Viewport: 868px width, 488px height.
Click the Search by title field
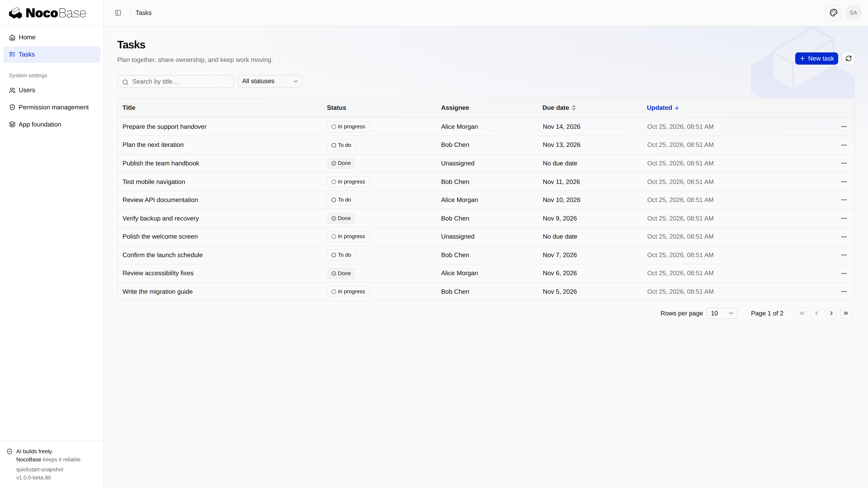point(176,82)
